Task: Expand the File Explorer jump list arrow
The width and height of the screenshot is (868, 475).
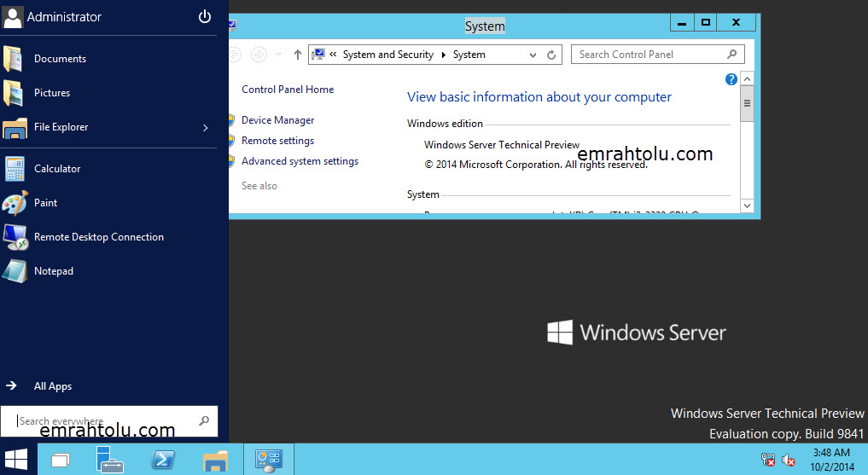Action: [x=206, y=128]
